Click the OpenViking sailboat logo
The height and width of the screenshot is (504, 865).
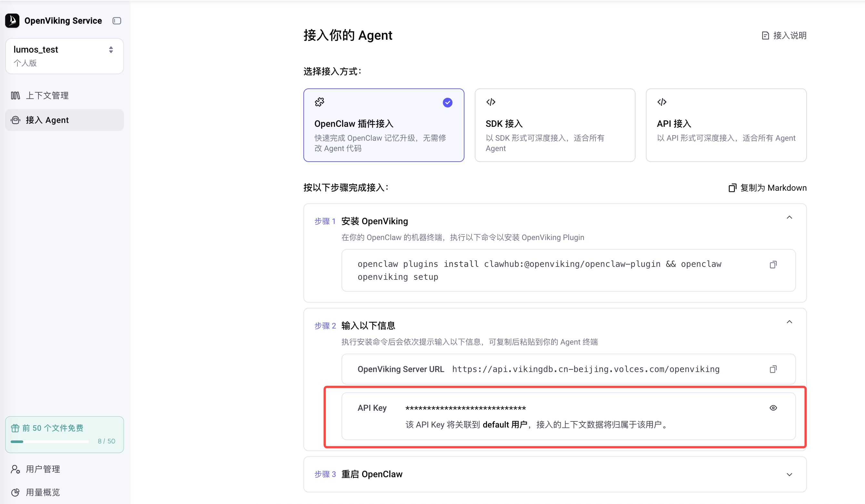12,21
